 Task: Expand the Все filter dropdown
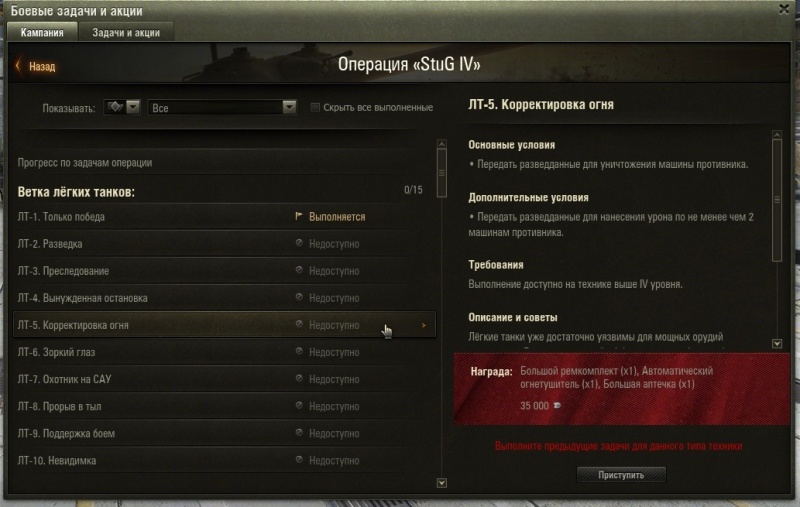pyautogui.click(x=222, y=107)
